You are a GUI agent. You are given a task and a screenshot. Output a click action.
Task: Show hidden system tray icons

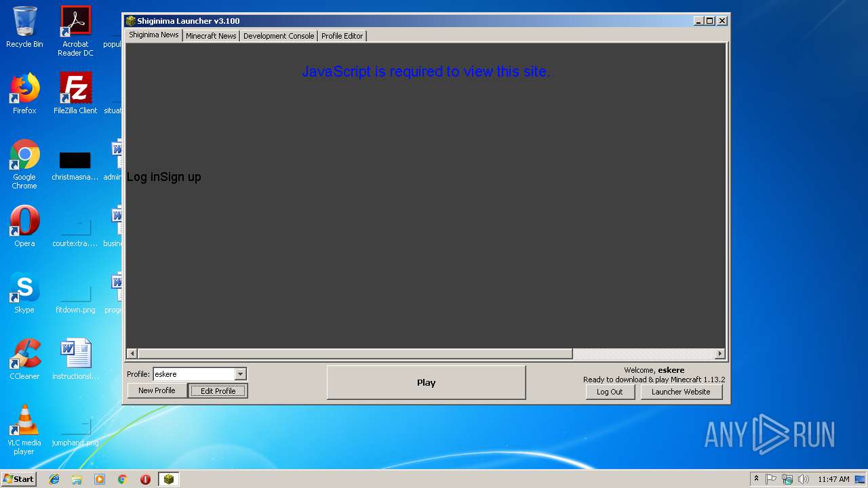coord(756,479)
